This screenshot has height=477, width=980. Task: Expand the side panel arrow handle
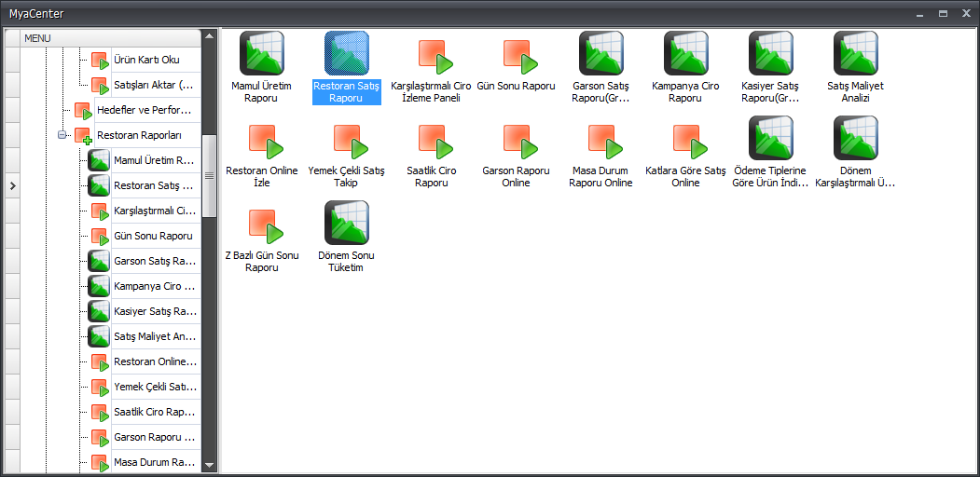(12, 185)
